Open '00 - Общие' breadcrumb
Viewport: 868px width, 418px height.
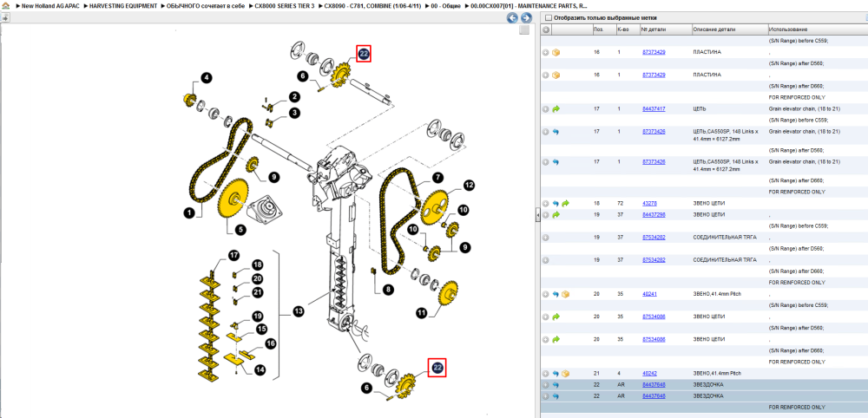pos(444,5)
